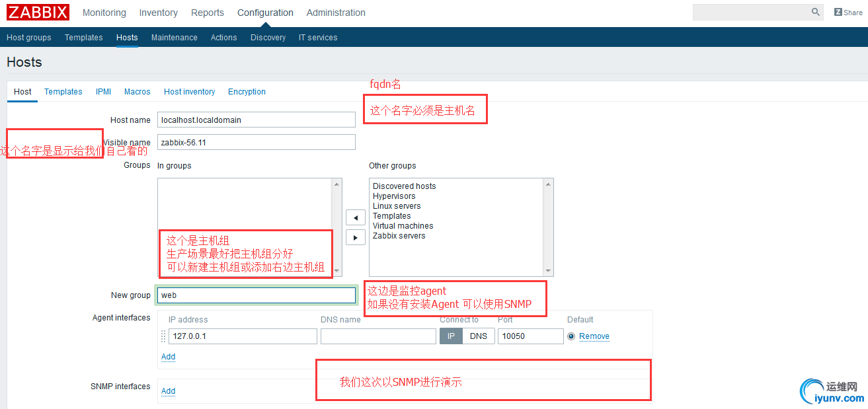
Task: Open the Administration menu
Action: [x=336, y=13]
